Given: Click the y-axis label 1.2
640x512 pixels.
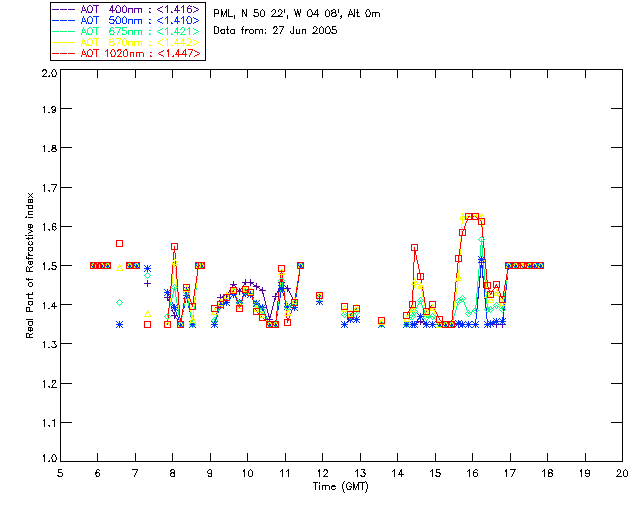Looking at the screenshot, I should click(49, 384).
